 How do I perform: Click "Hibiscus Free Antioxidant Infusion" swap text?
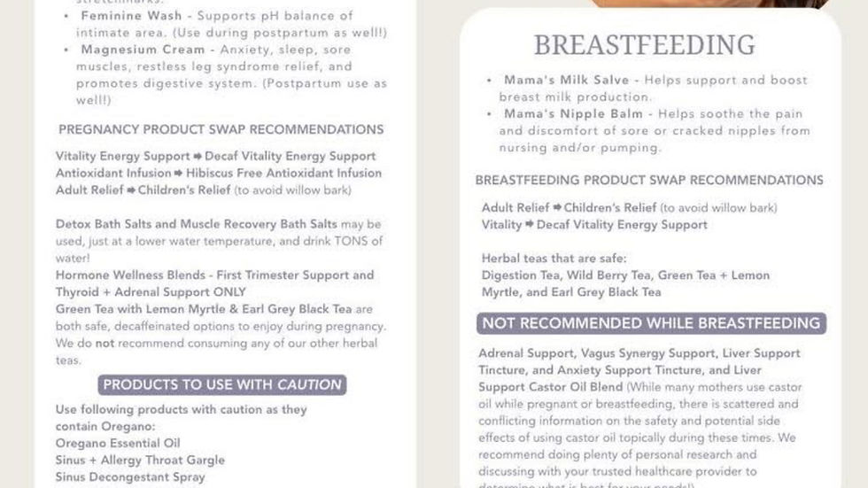283,174
